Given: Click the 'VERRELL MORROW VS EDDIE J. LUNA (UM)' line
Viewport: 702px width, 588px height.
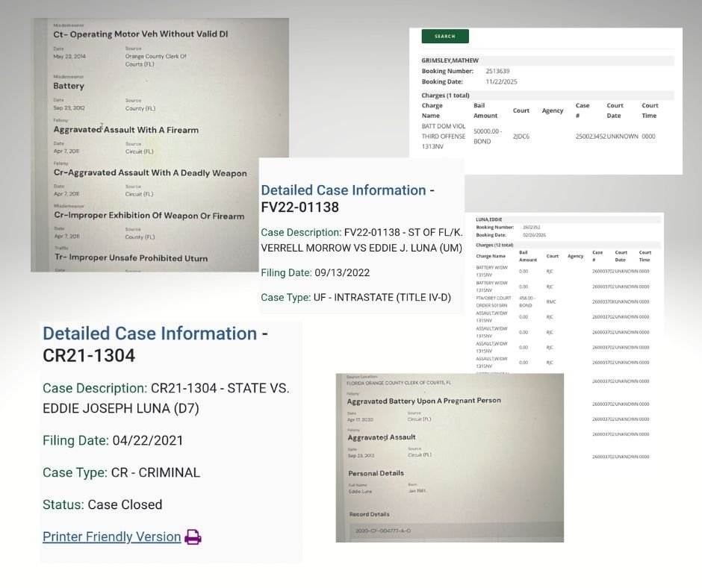Looking at the screenshot, I should click(x=361, y=248).
